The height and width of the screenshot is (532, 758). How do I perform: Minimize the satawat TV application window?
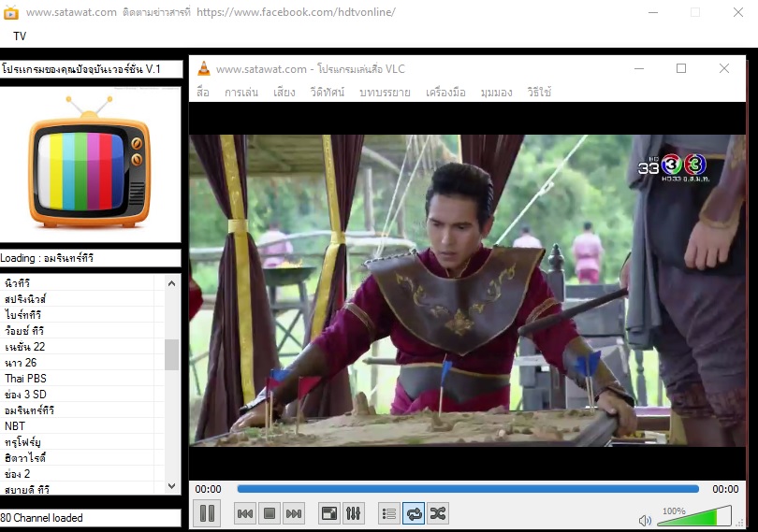[653, 12]
